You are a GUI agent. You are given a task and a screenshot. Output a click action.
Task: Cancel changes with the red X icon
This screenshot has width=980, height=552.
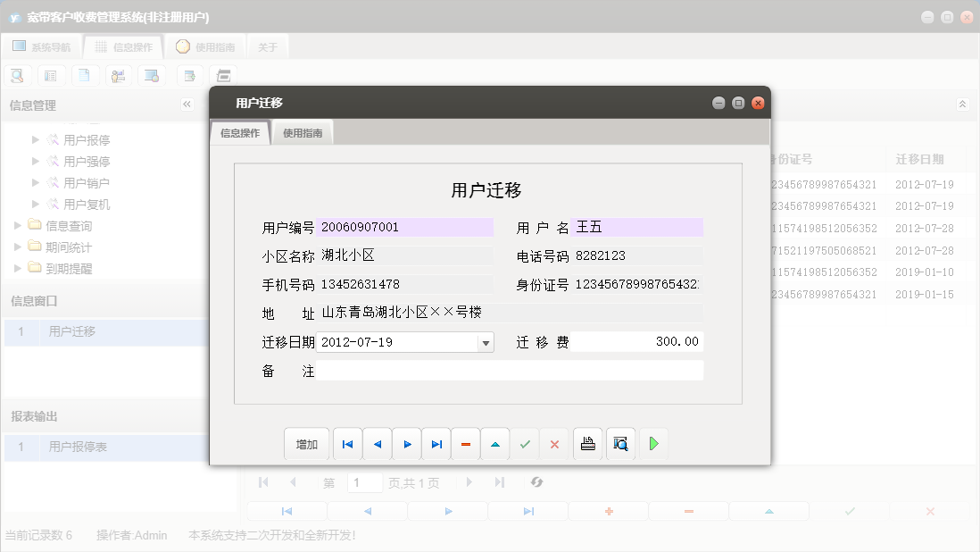point(554,443)
